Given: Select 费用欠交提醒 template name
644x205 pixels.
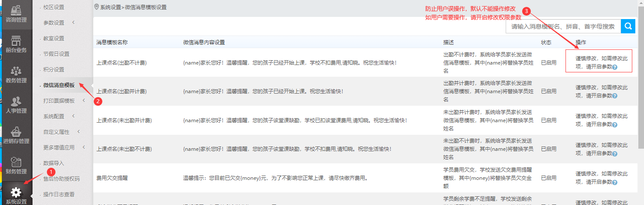Looking at the screenshot, I should (112, 178).
